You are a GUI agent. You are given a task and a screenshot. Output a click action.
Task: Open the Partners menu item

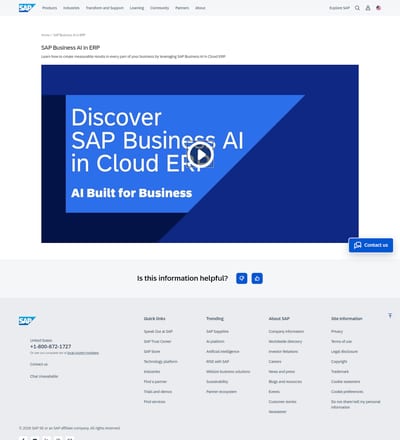click(182, 8)
